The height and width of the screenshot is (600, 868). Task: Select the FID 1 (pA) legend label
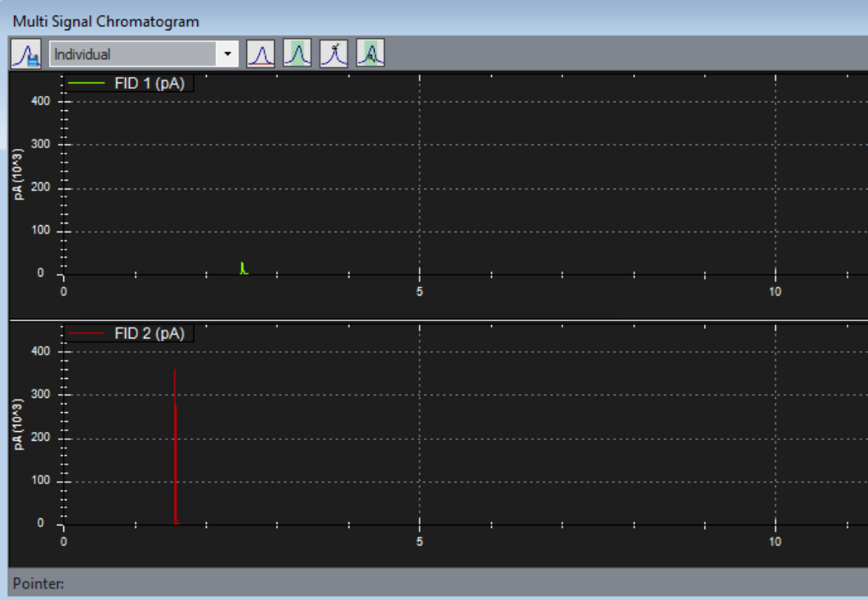pos(150,83)
